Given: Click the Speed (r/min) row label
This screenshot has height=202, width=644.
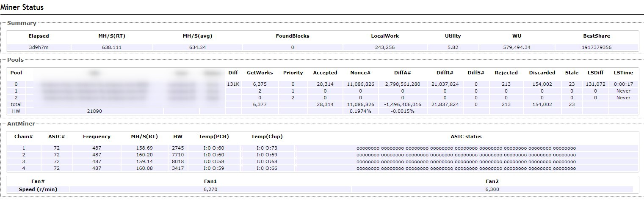Looking at the screenshot, I should point(38,189).
